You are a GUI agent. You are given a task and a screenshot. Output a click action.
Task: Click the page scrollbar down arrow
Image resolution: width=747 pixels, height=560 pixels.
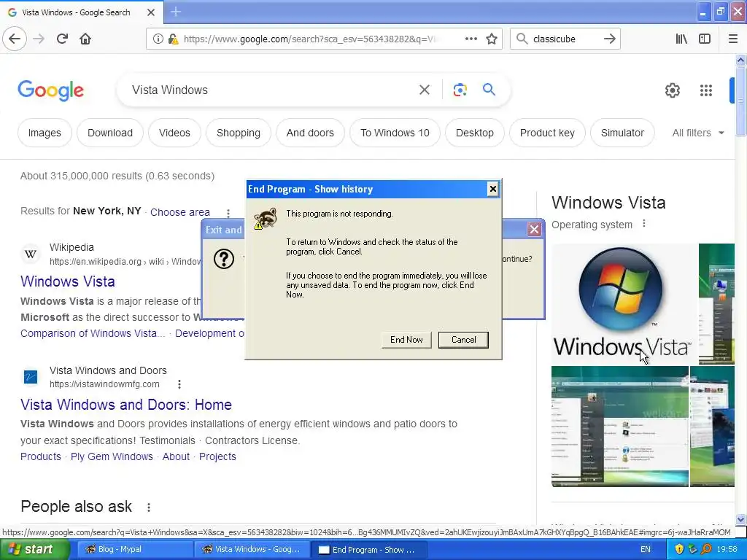point(740,519)
